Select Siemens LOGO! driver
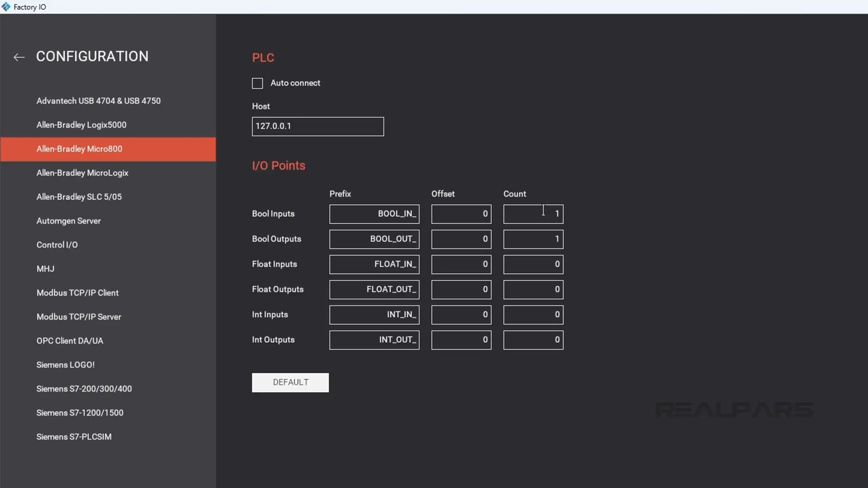Image resolution: width=868 pixels, height=488 pixels. (x=108, y=365)
